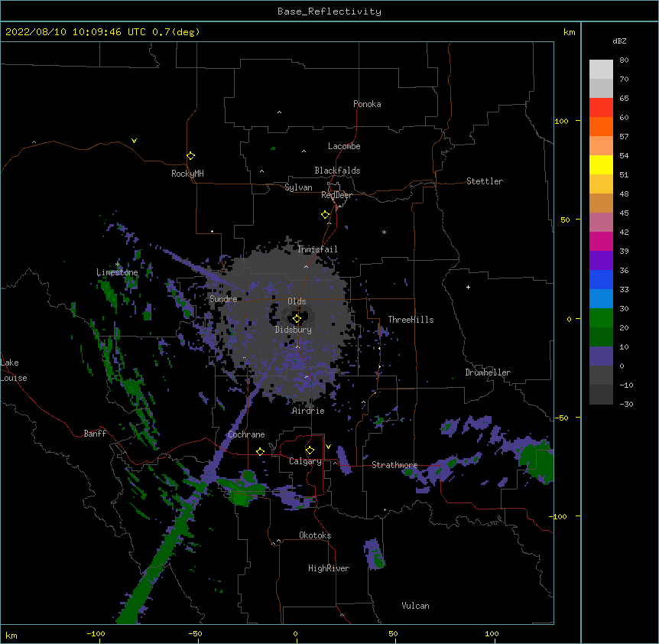659x644 pixels.
Task: Click the green 30 dBZ legend swatch
Action: click(601, 318)
